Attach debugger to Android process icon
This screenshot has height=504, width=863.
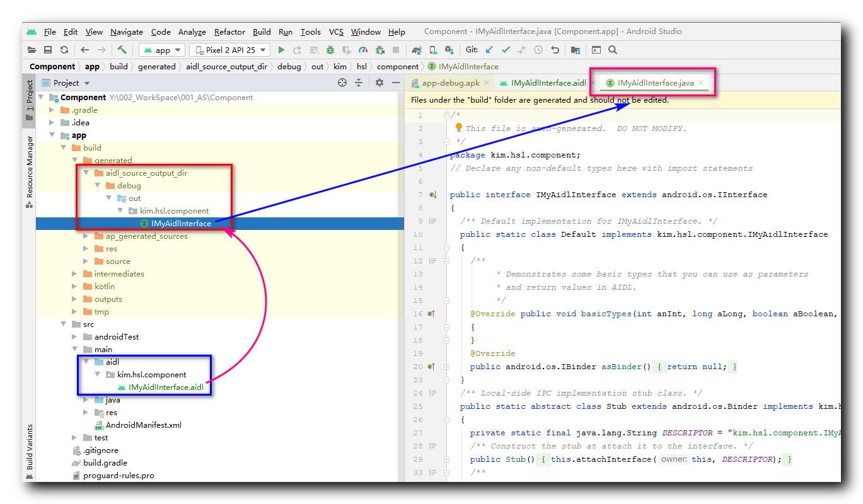(x=379, y=50)
